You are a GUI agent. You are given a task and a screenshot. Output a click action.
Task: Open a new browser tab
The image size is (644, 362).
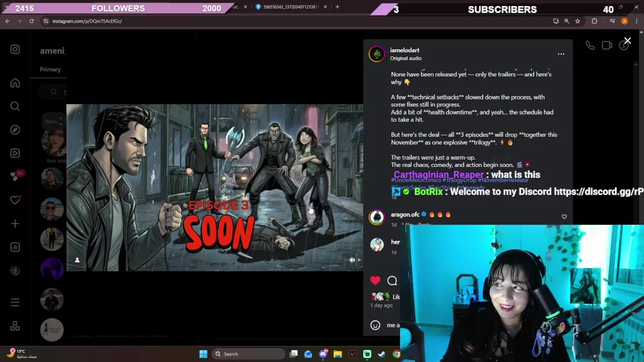coord(337,7)
